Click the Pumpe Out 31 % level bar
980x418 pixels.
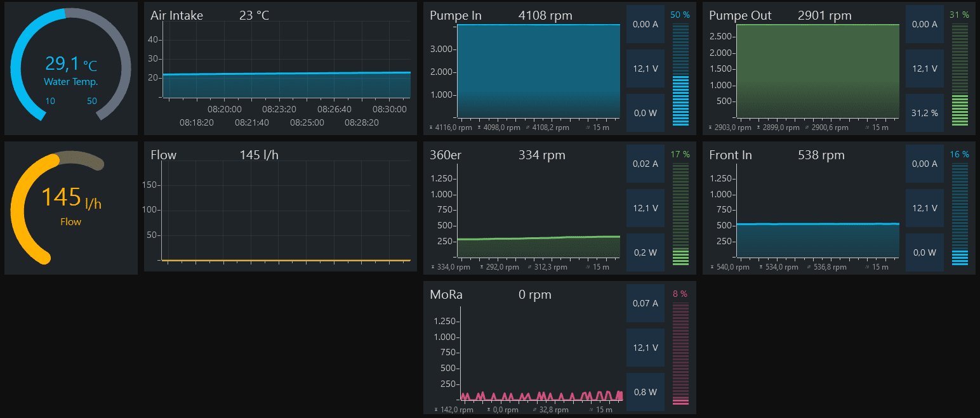pos(959,74)
